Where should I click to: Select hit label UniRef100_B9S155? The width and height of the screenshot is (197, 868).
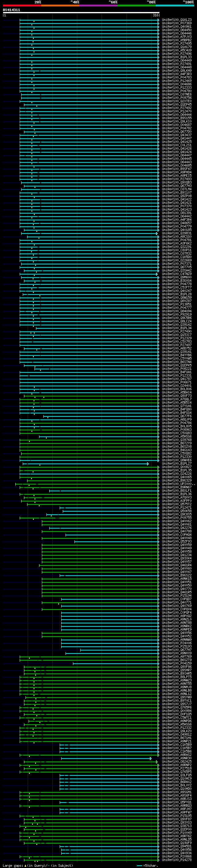pyautogui.click(x=177, y=118)
